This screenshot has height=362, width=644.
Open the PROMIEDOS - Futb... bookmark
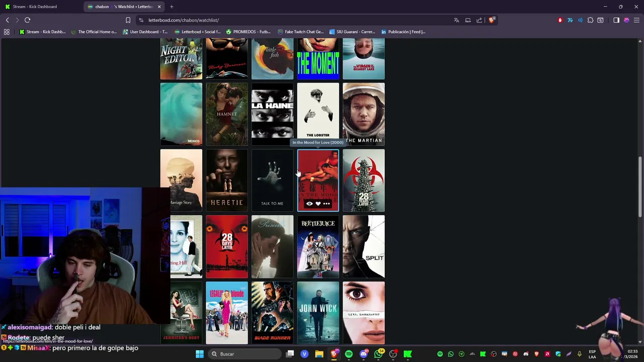point(248,32)
